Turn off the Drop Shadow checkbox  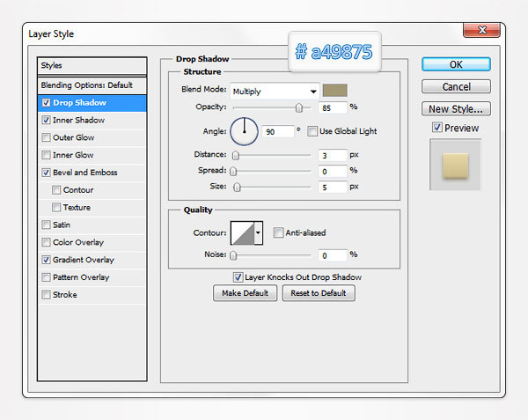click(46, 102)
